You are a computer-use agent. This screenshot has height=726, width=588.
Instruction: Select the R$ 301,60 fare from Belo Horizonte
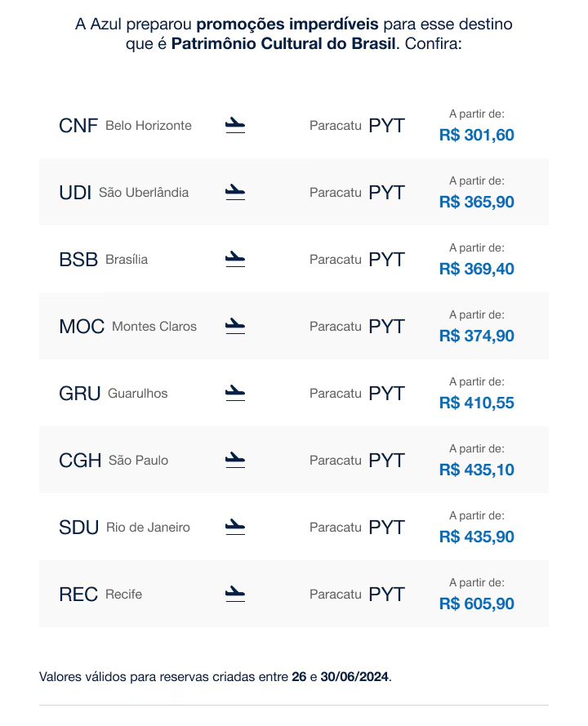tap(477, 136)
